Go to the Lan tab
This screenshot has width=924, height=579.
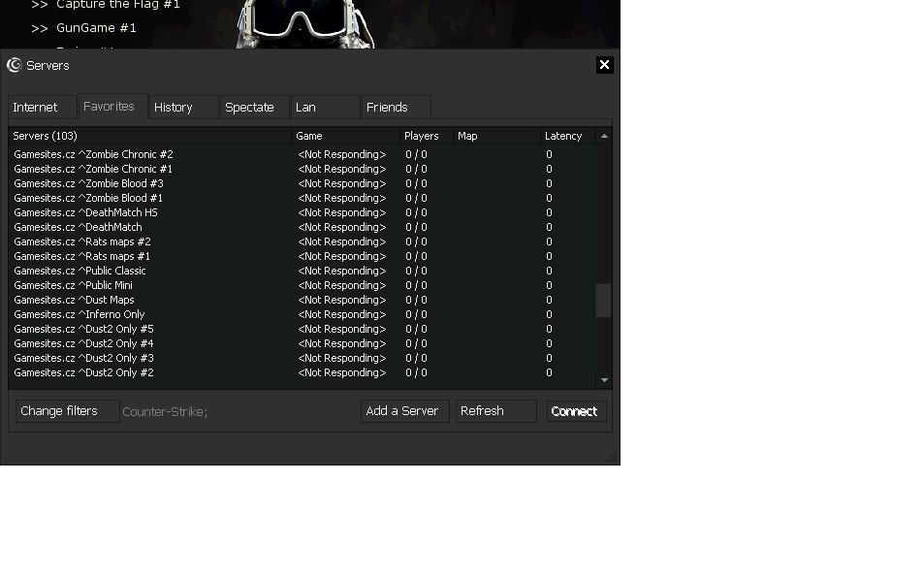coord(306,108)
